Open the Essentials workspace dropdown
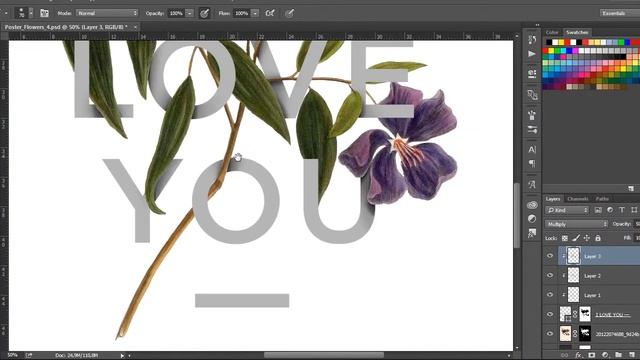The width and height of the screenshot is (640, 360). coord(620,13)
